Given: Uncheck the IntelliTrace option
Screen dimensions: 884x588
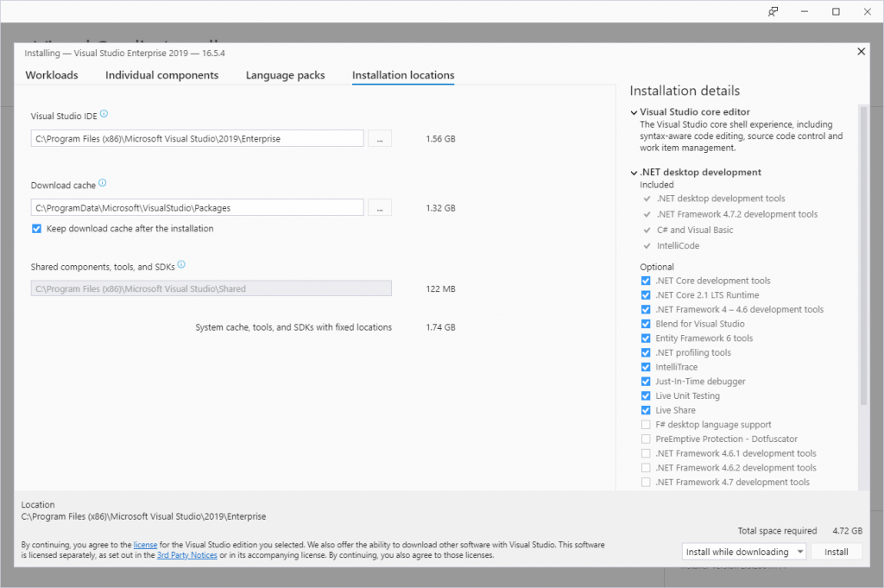Looking at the screenshot, I should click(x=646, y=367).
